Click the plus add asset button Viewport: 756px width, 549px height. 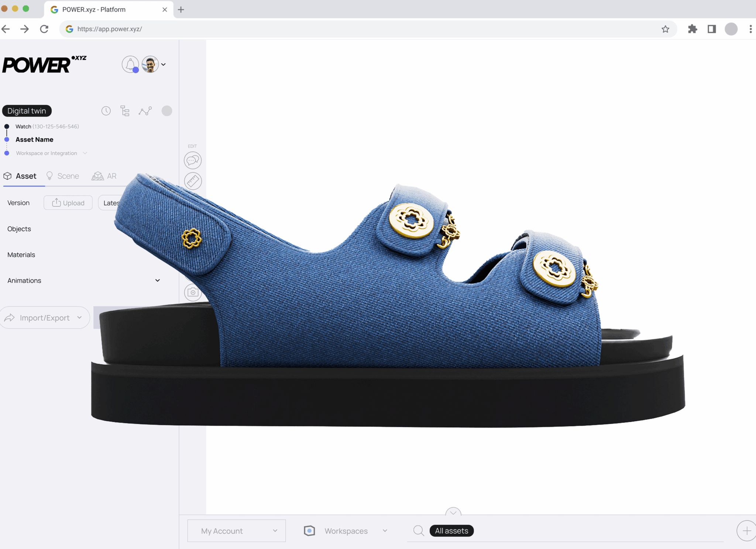(746, 531)
